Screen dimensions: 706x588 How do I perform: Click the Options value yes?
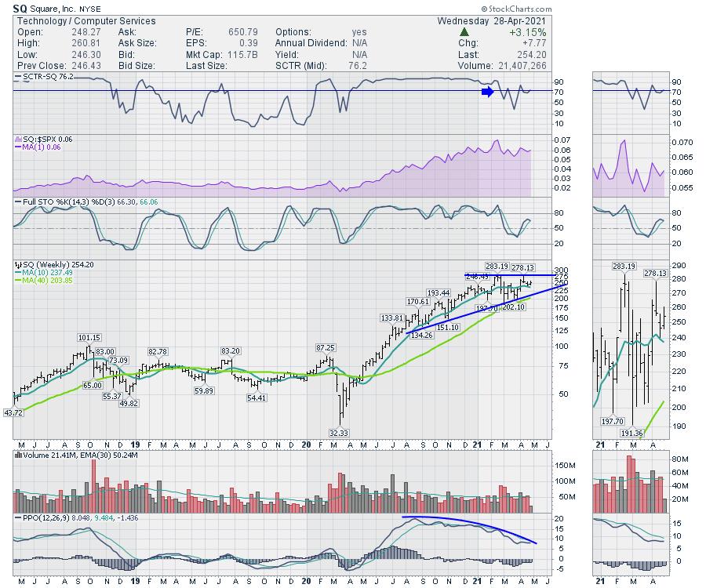click(x=359, y=32)
